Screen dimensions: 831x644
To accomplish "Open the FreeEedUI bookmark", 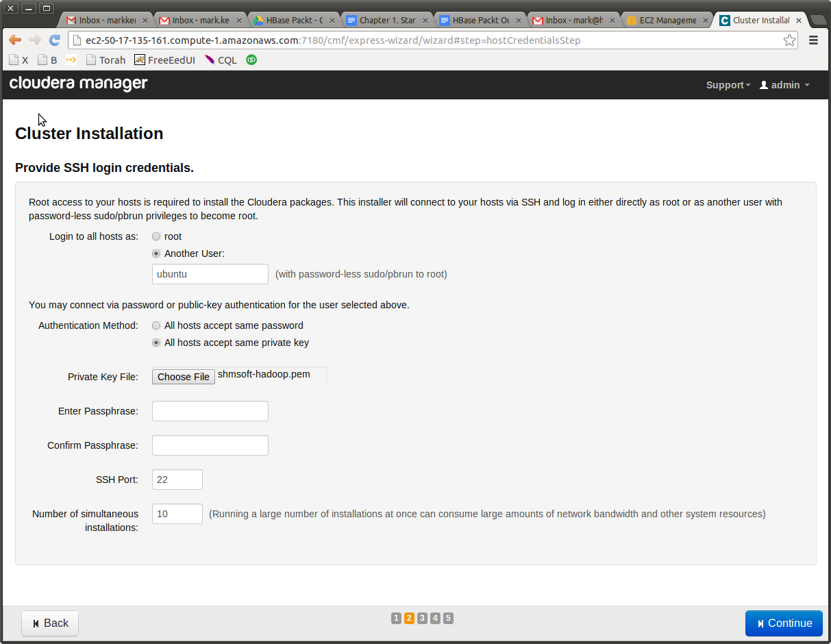I will click(x=164, y=60).
